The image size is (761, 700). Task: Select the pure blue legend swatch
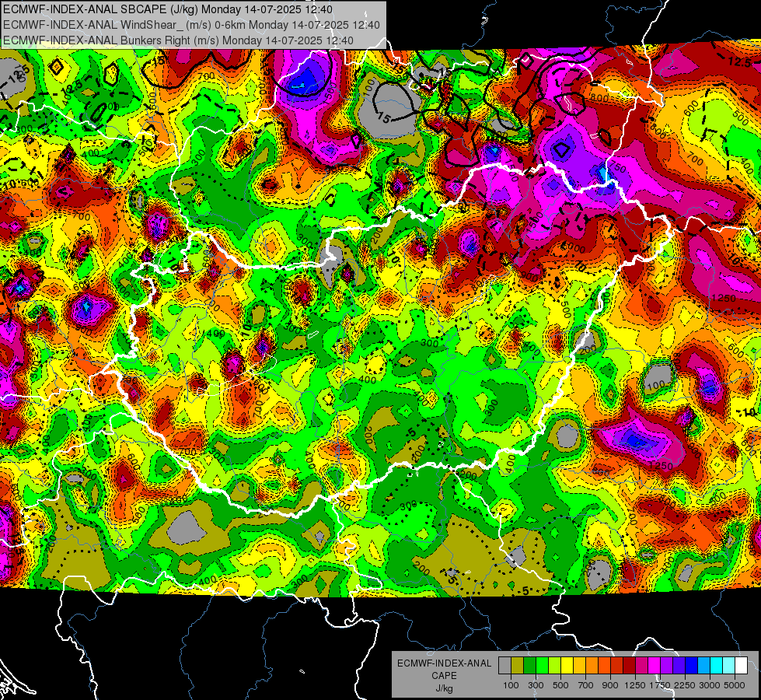[x=691, y=666]
